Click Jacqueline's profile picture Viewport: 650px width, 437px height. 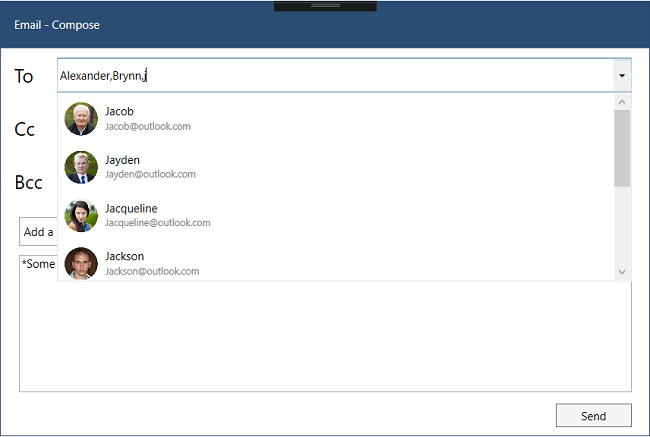[81, 215]
